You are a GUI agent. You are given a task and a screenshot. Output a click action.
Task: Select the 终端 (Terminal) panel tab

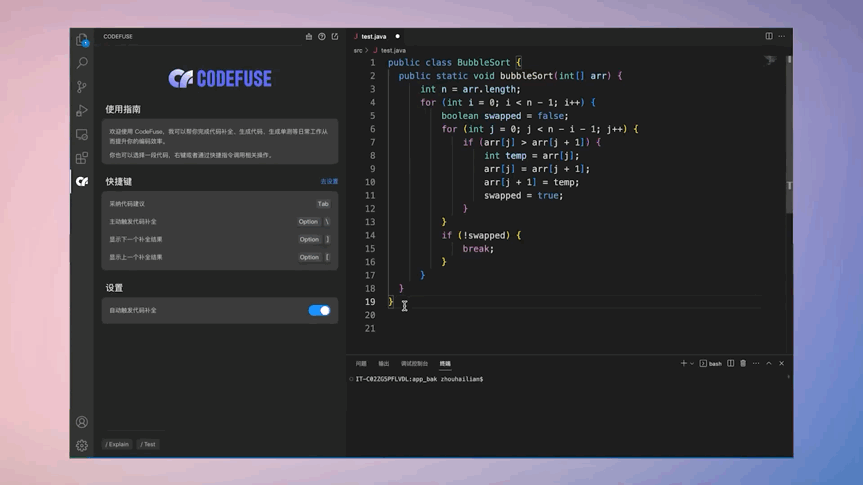(x=445, y=363)
